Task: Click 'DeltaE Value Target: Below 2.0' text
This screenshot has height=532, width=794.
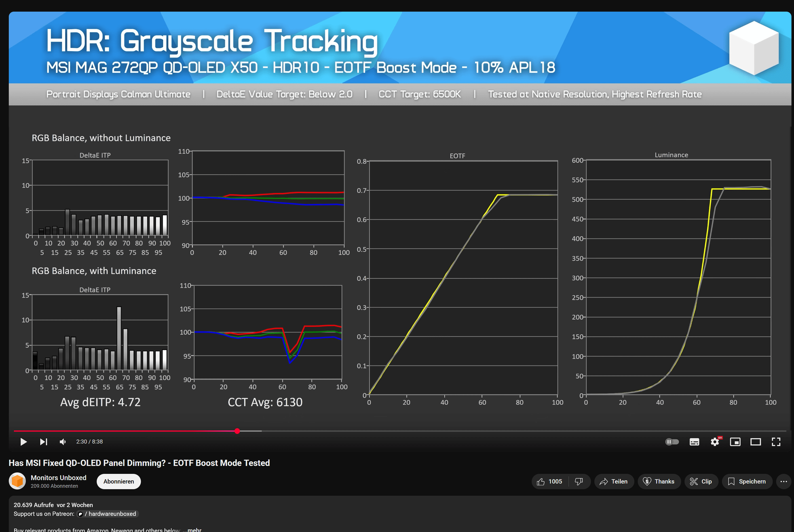Action: [x=284, y=94]
